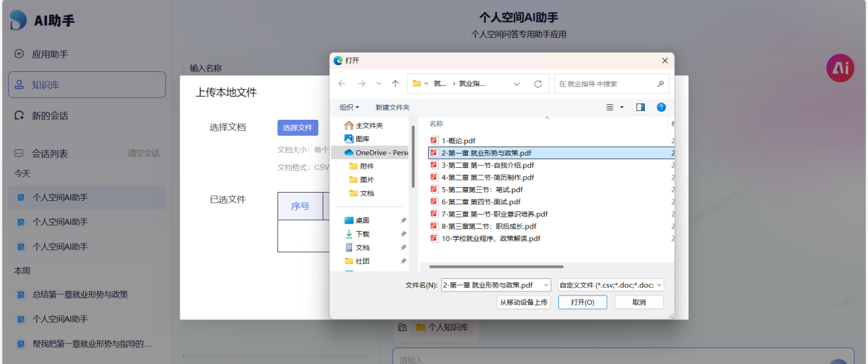Select 知识库 in the left sidebar

(87, 85)
